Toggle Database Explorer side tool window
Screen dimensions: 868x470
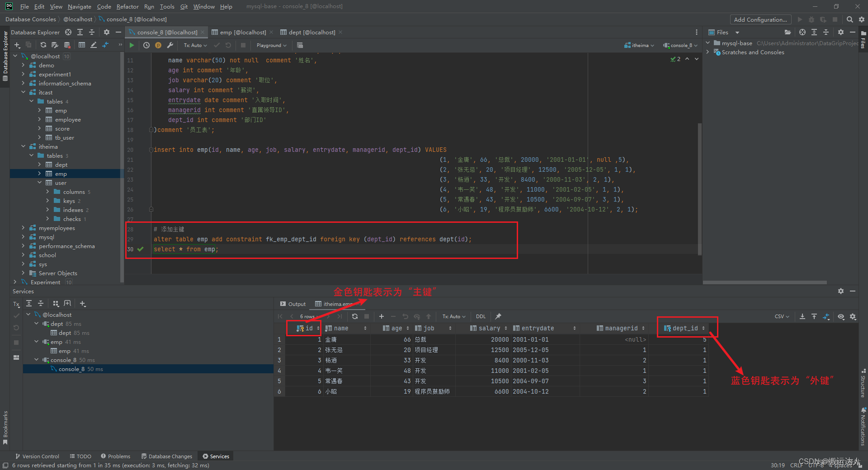coord(5,56)
